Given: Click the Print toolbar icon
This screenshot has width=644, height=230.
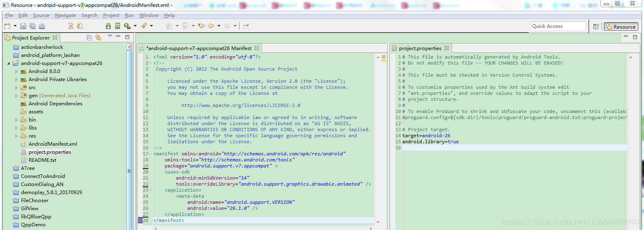Looking at the screenshot, I should pos(42,26).
